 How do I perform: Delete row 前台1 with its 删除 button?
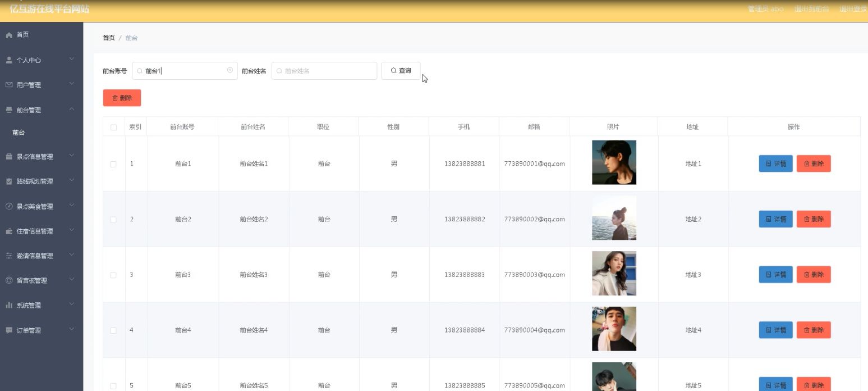814,164
